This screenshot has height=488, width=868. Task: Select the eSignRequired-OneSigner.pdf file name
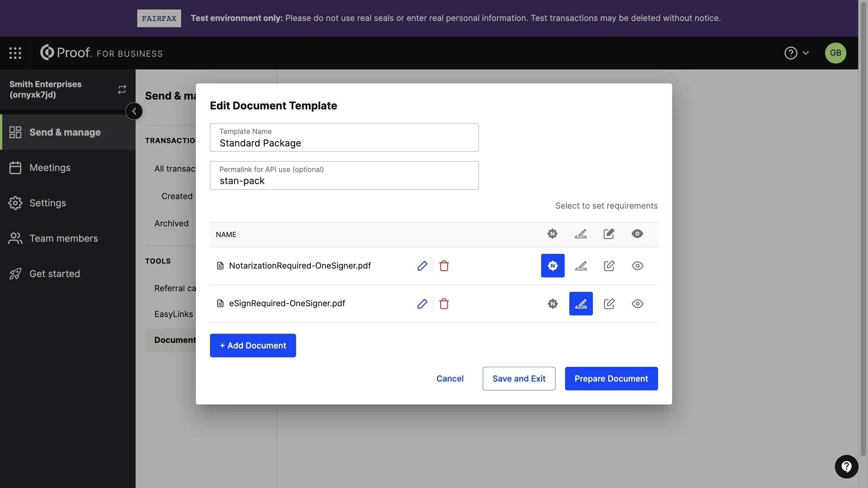tap(287, 303)
